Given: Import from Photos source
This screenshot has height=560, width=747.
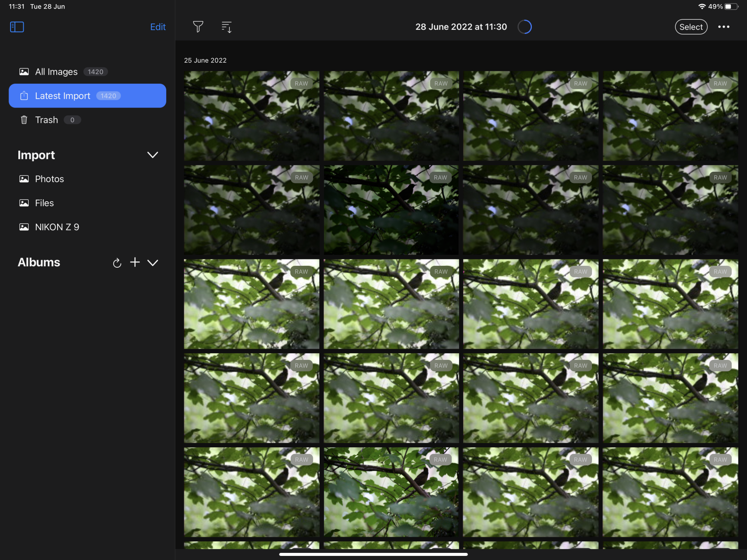Looking at the screenshot, I should [49, 179].
